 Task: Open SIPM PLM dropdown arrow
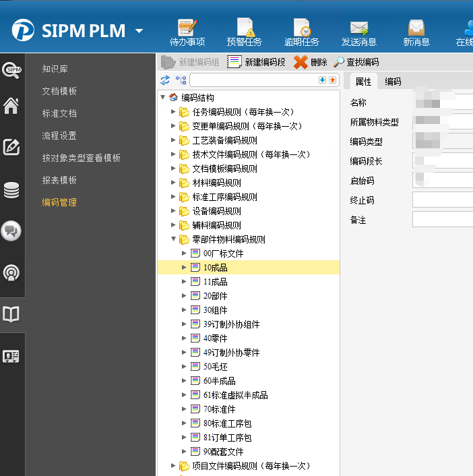[x=139, y=31]
